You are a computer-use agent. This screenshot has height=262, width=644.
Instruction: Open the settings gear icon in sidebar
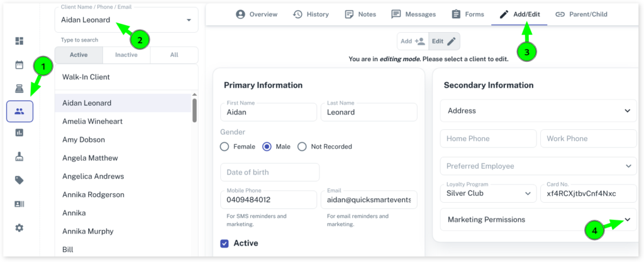pos(19,227)
